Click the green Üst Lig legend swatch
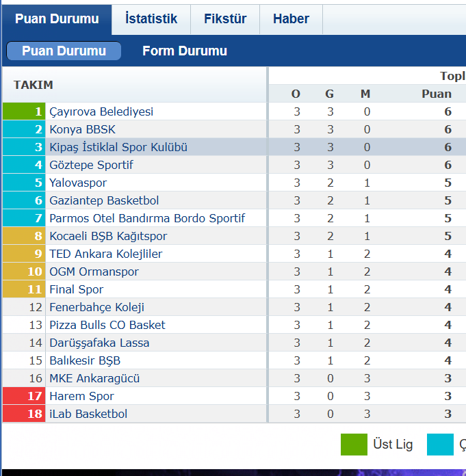The image size is (466, 476). 354,445
